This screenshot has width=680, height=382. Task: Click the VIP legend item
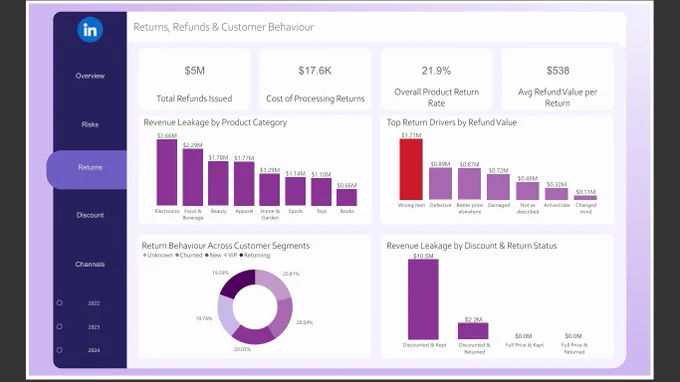pos(231,255)
